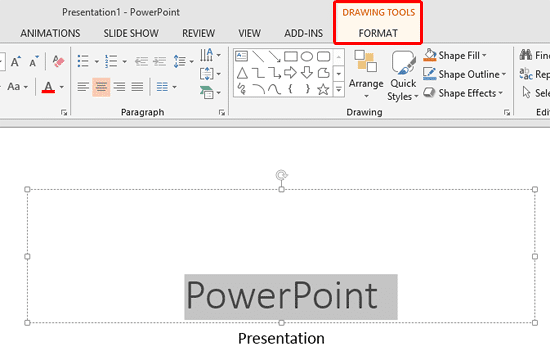Select right brace shape

click(307, 89)
